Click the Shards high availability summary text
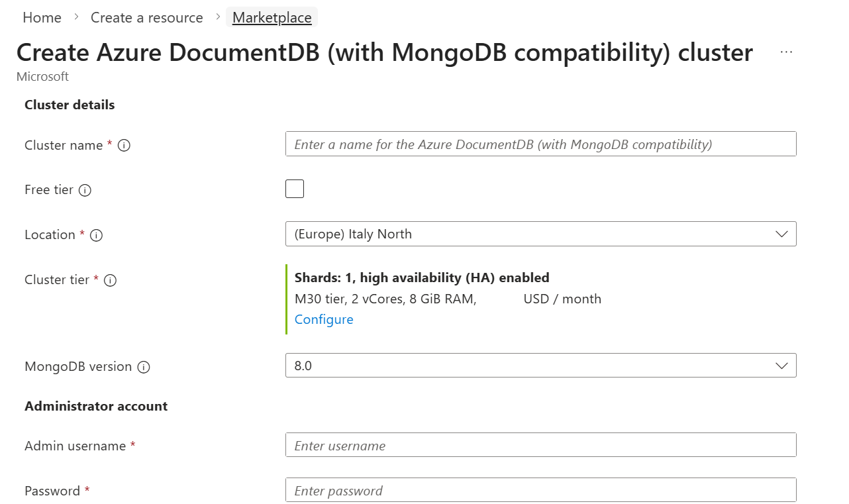This screenshot has height=504, width=849. (x=422, y=277)
